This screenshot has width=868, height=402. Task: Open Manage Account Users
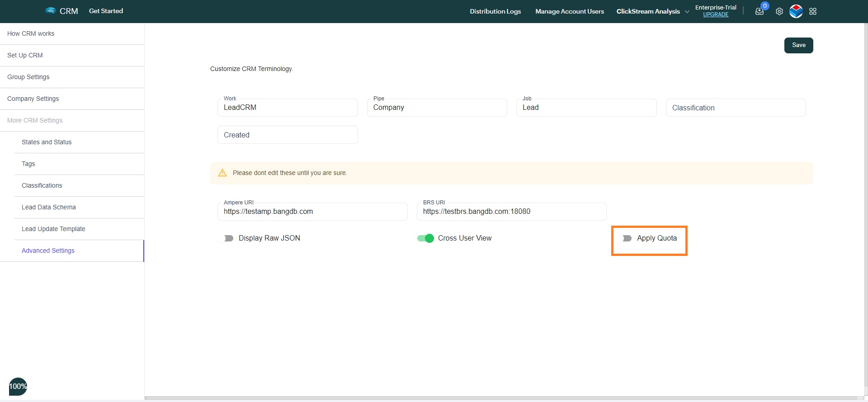(570, 11)
